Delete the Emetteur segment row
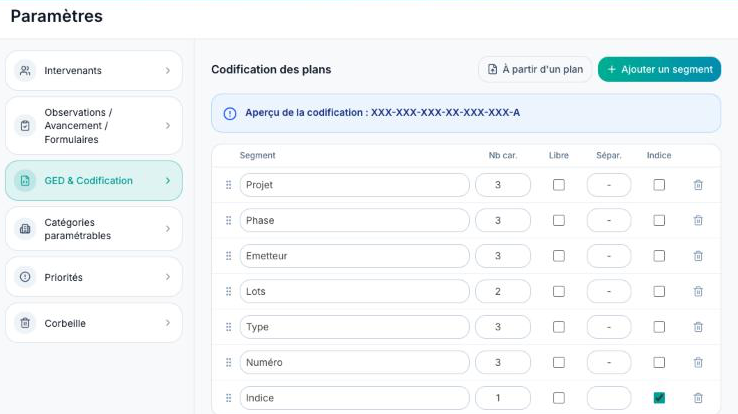This screenshot has width=738, height=414. (x=698, y=256)
